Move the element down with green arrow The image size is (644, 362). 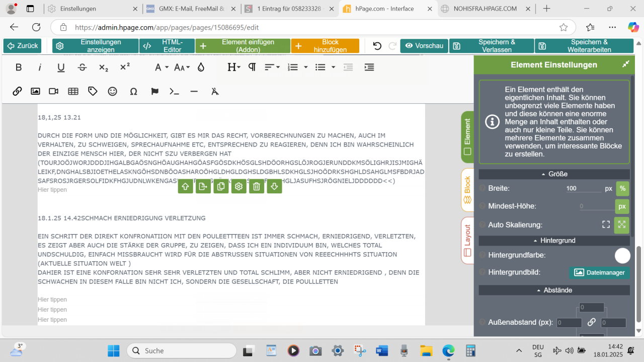(x=274, y=186)
